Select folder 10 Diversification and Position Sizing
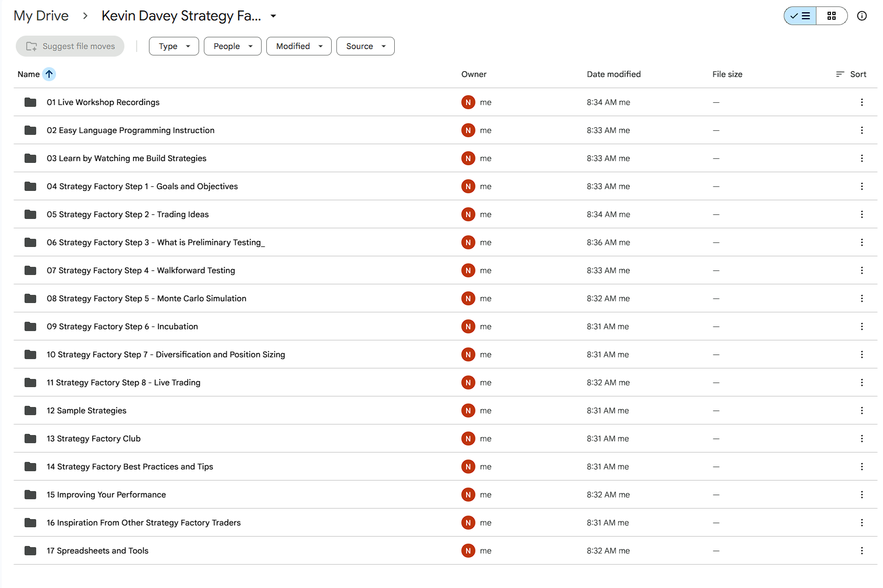Screen dimensions: 883x588 coord(446,354)
